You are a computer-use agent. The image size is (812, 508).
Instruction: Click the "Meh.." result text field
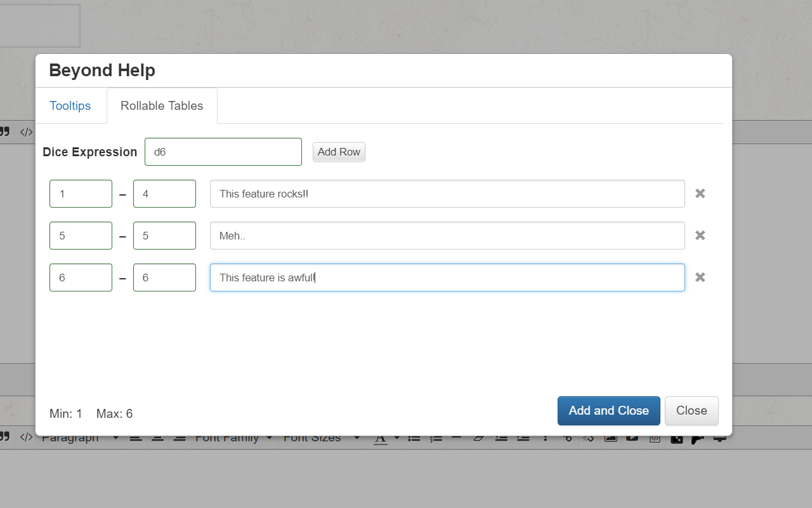[447, 236]
